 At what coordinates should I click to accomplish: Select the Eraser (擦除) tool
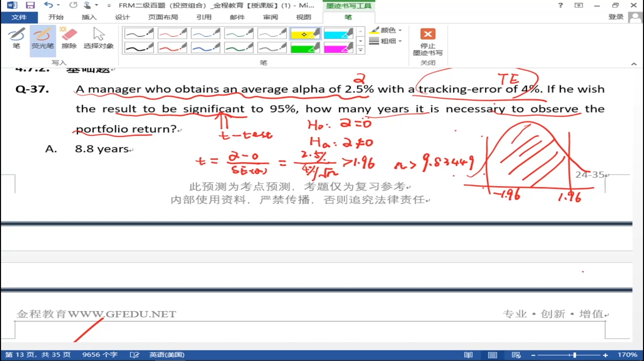point(69,38)
